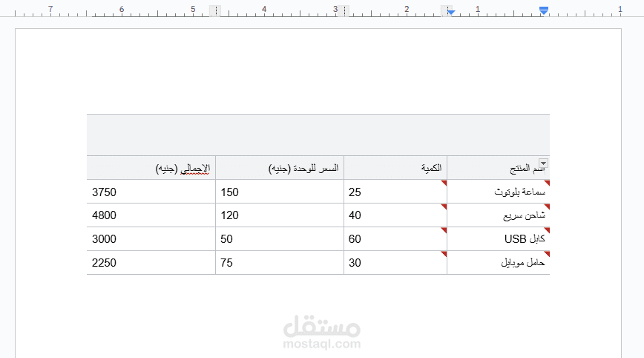Image resolution: width=644 pixels, height=358 pixels.
Task: Click the red note marker in the 40 cell
Action: coord(444,206)
